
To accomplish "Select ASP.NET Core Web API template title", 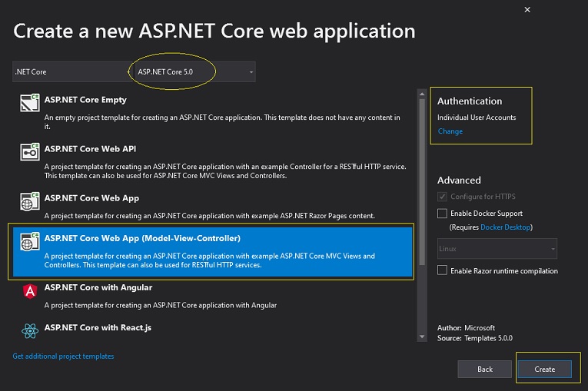I will tap(90, 149).
